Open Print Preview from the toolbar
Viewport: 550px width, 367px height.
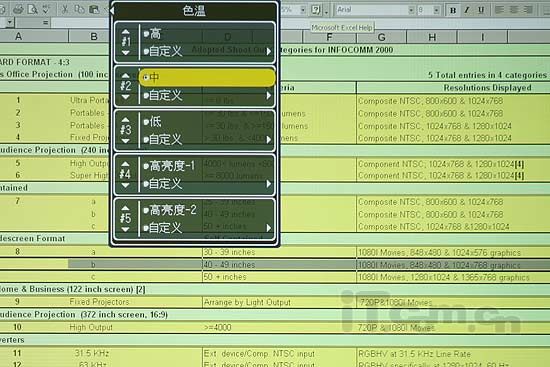point(32,9)
